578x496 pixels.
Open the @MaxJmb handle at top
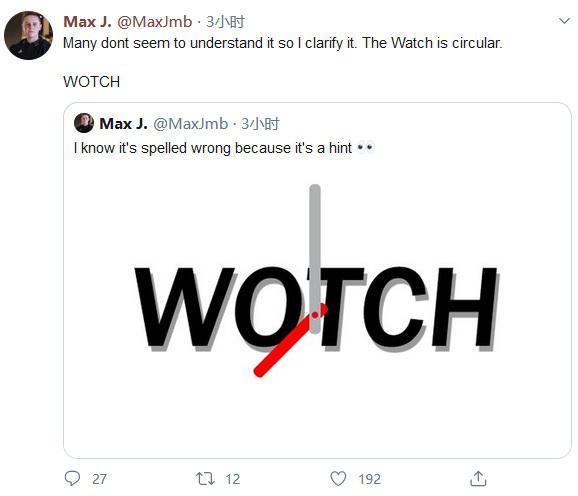[x=154, y=22]
